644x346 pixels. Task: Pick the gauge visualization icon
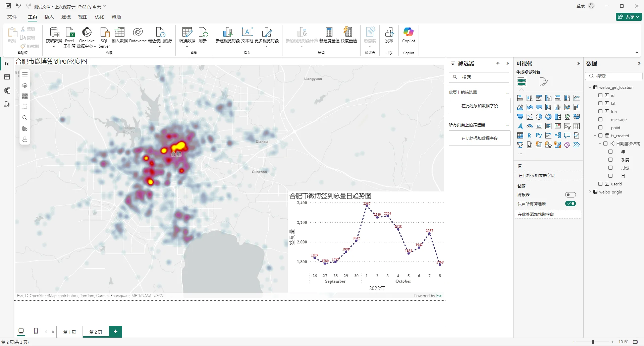530,126
